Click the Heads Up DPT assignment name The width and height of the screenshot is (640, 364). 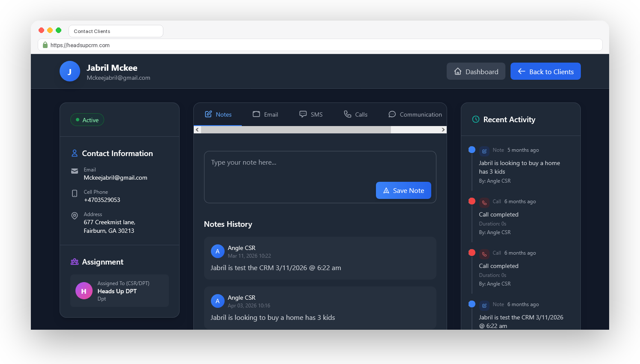pos(117,291)
